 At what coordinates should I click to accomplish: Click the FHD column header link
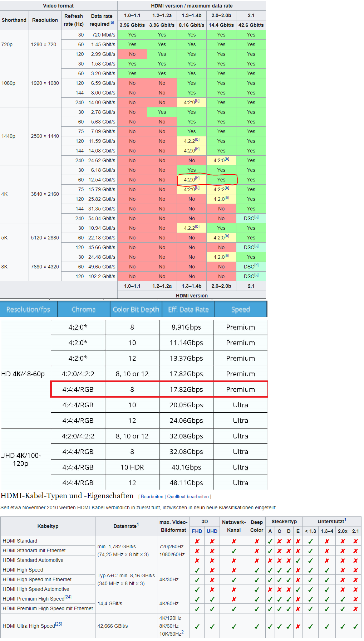tap(197, 531)
